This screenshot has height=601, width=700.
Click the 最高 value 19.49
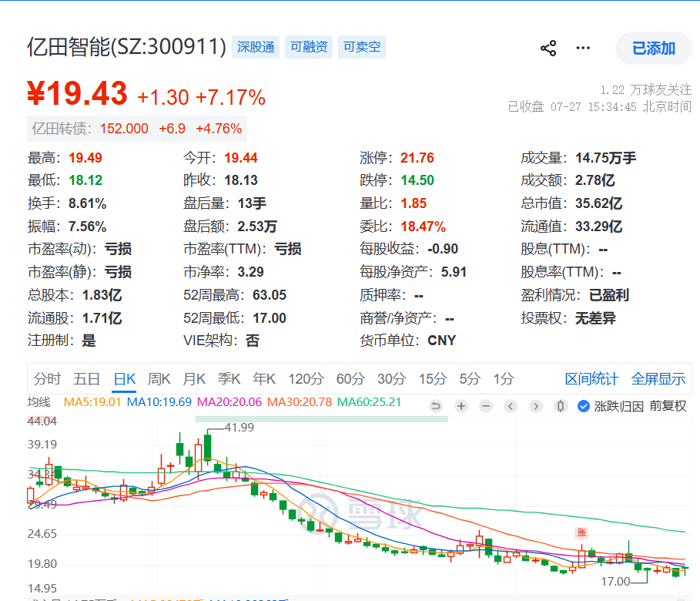(x=85, y=158)
